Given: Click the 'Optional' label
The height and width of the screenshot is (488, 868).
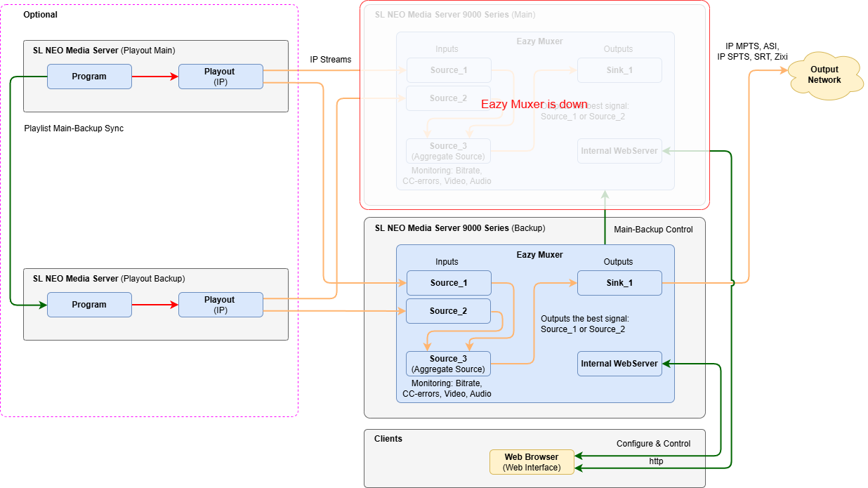Looking at the screenshot, I should (x=41, y=15).
